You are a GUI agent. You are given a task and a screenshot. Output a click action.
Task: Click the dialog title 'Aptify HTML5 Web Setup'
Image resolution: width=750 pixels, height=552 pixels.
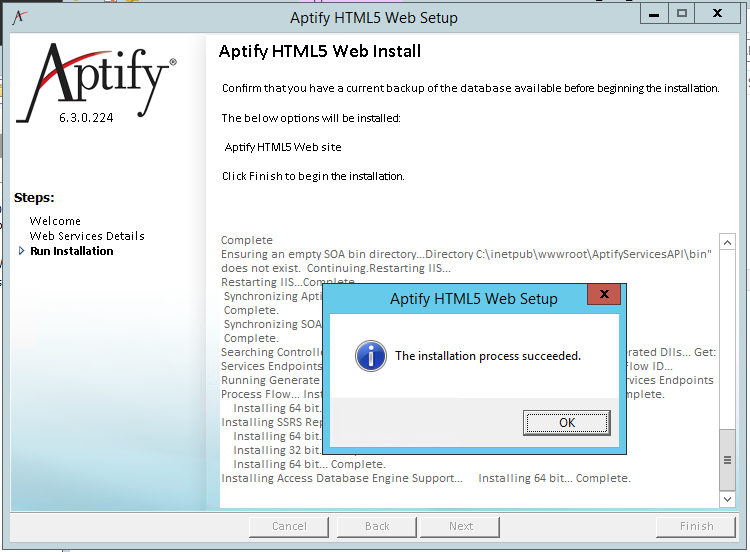[x=474, y=298]
